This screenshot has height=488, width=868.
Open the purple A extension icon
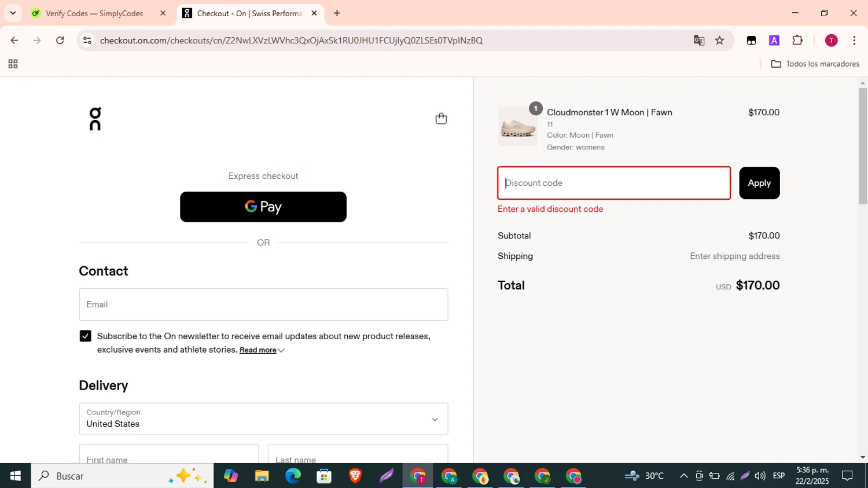[774, 41]
